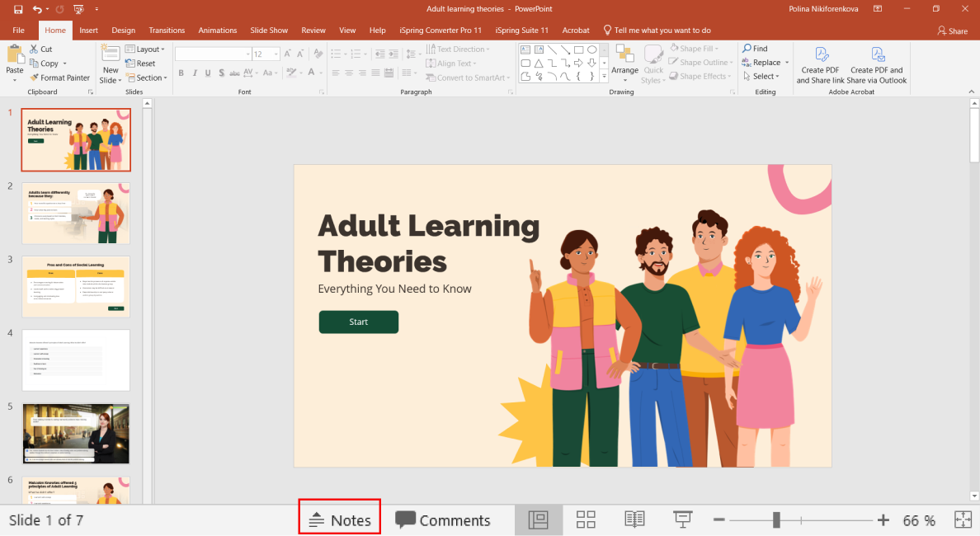Toggle text Shadow formatting
Screen dimensions: 980x536
tap(221, 73)
